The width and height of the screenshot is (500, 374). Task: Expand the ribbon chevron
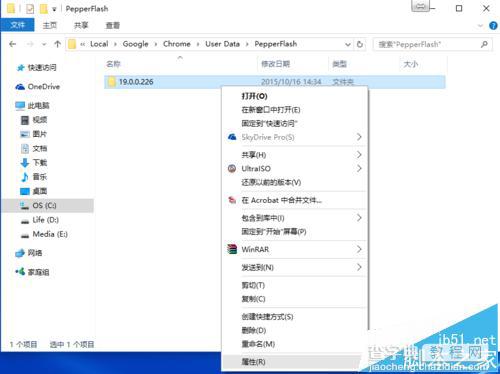click(480, 25)
